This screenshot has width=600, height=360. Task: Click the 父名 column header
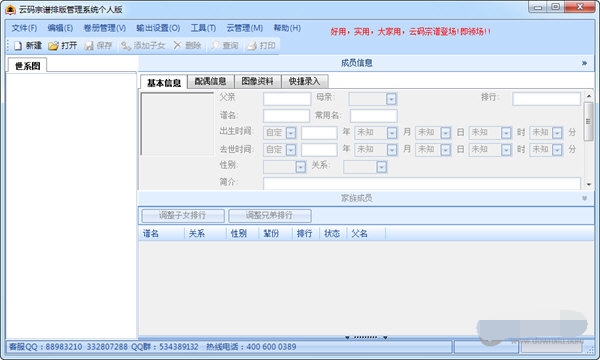366,233
